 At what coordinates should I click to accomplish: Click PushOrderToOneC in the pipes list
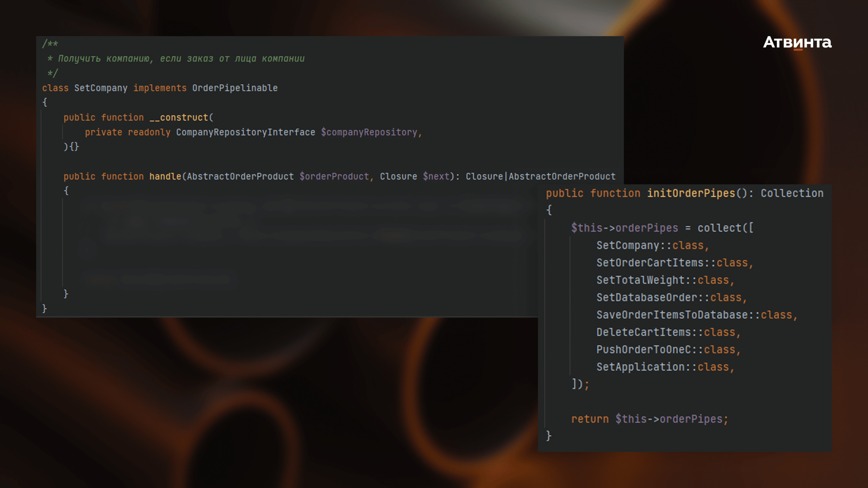pyautogui.click(x=643, y=350)
